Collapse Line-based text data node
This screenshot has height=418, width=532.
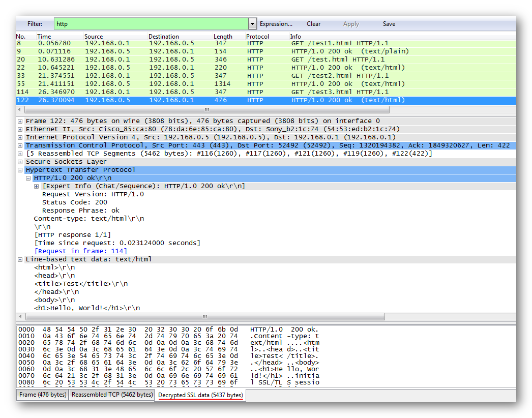click(20, 259)
